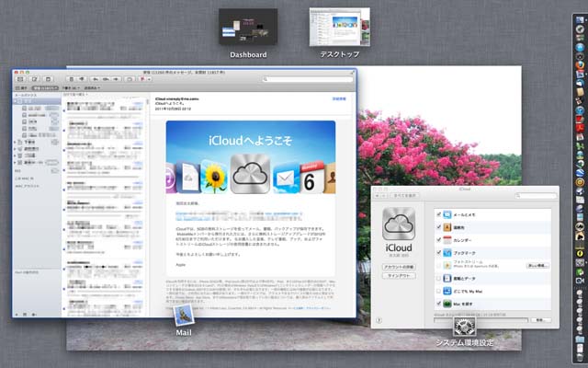588x368 pixels.
Task: Click the Reply All icon in Mail toolbar
Action: (106, 79)
